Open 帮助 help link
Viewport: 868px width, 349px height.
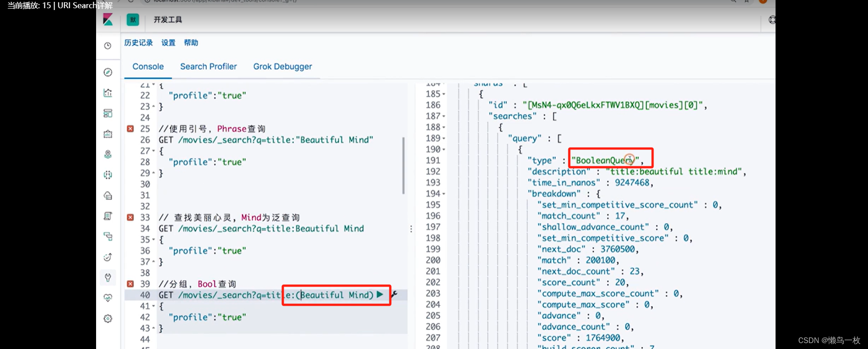point(191,43)
